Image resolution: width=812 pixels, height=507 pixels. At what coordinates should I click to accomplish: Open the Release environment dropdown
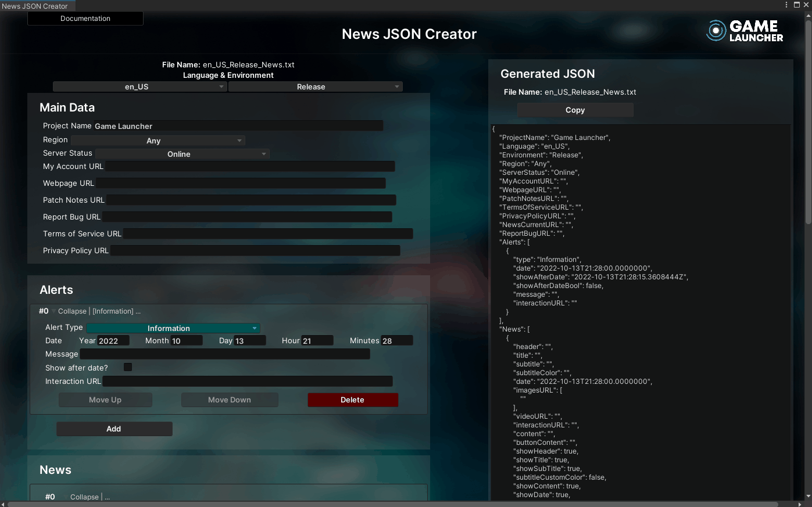click(315, 87)
